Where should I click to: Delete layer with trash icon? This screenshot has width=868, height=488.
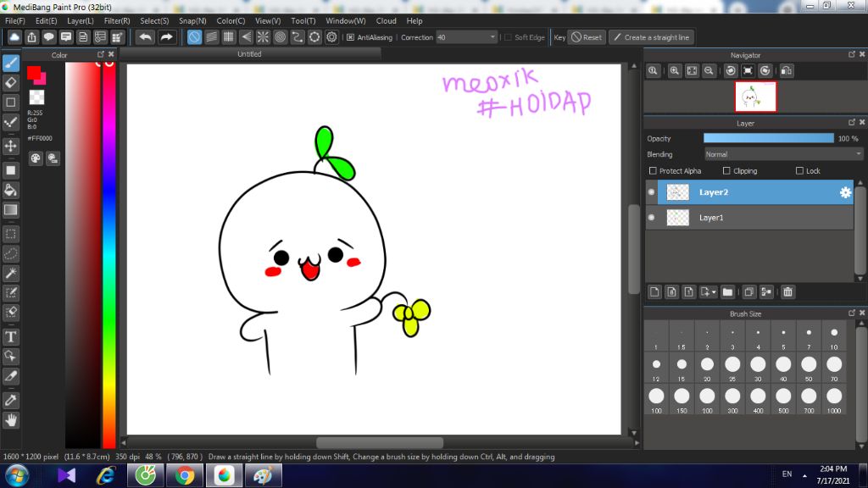click(787, 292)
